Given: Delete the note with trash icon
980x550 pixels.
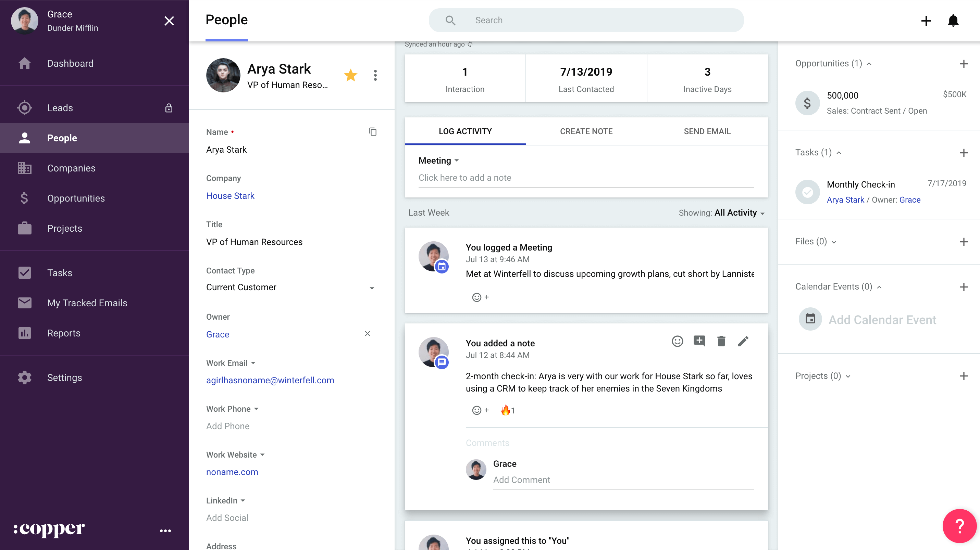Looking at the screenshot, I should [721, 341].
